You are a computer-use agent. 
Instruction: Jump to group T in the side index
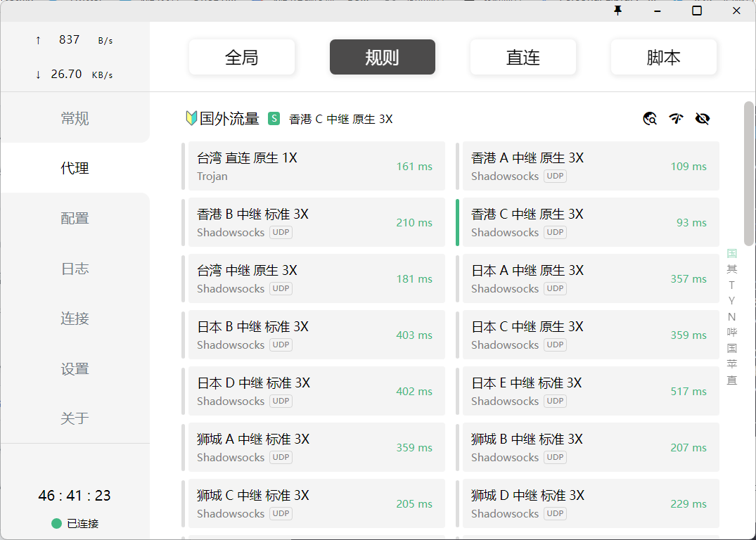click(x=731, y=285)
